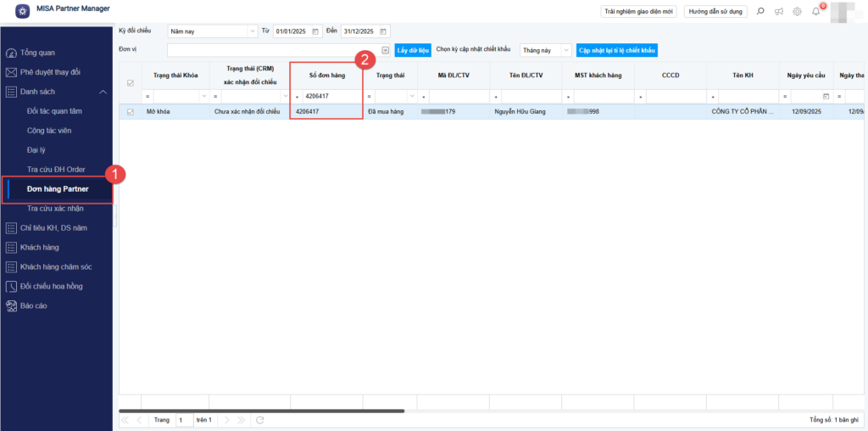This screenshot has width=868, height=431.
Task: Open the Đơn vị dropdown arrow
Action: 386,50
